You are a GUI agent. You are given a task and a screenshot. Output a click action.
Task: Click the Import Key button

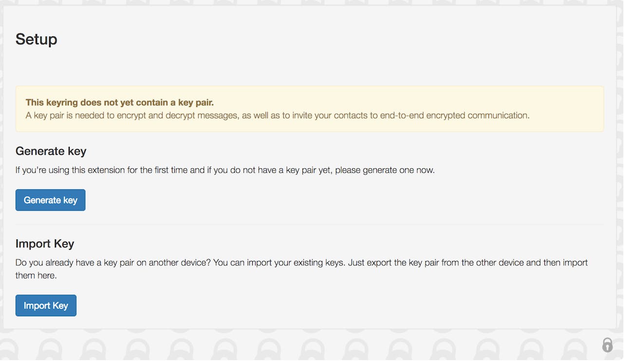(x=46, y=305)
